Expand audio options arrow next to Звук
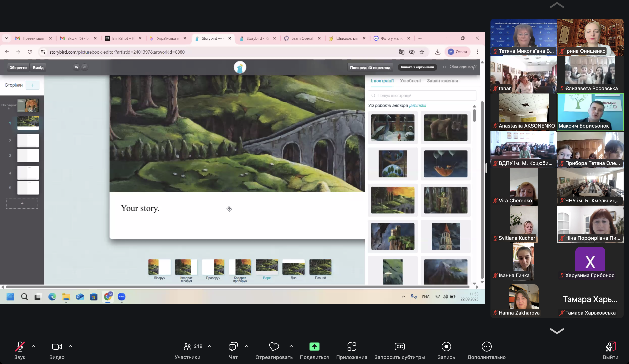The image size is (629, 364). point(33,346)
